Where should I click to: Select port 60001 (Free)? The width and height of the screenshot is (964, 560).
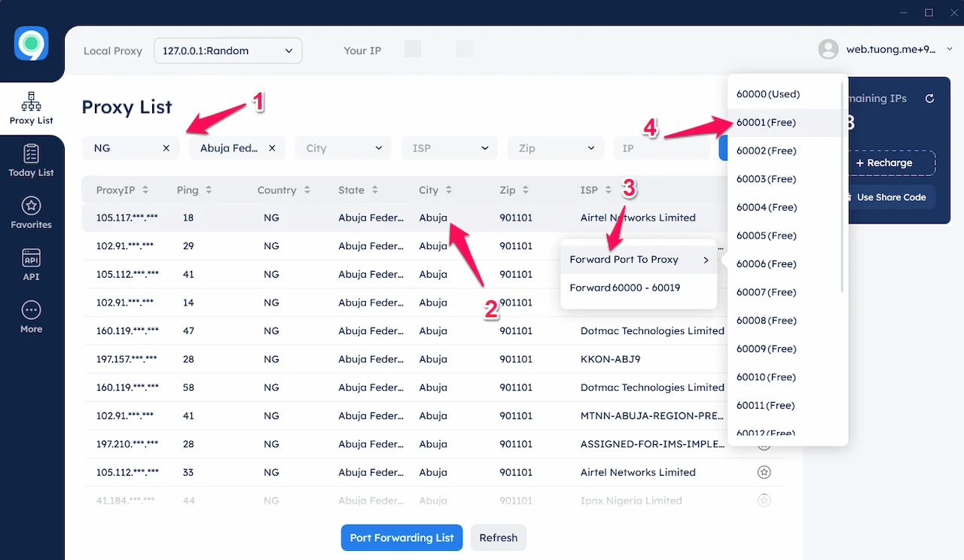coord(782,122)
